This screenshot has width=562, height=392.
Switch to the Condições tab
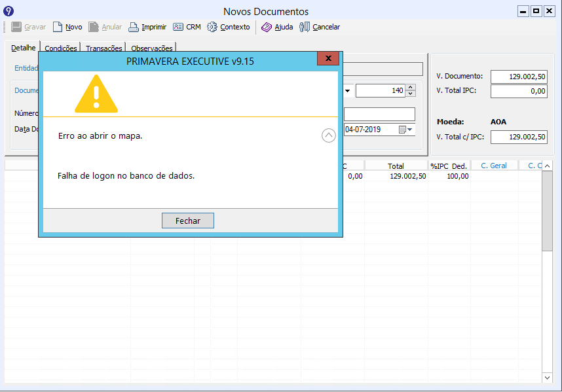coord(61,48)
